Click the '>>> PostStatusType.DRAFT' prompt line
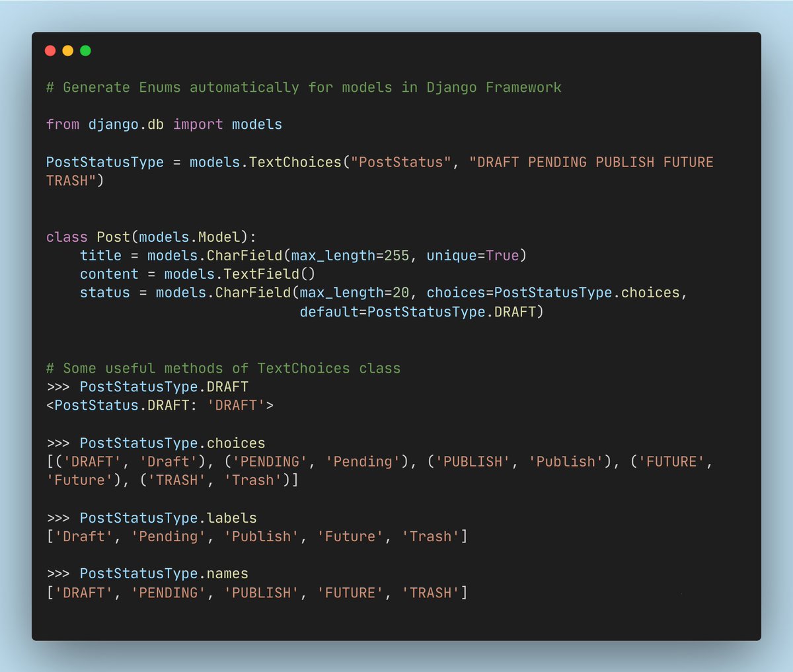Viewport: 793px width, 672px height. click(x=147, y=387)
